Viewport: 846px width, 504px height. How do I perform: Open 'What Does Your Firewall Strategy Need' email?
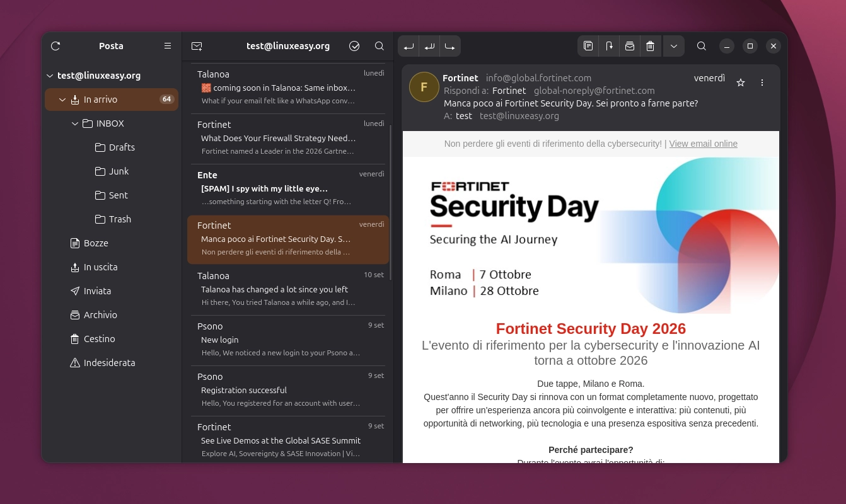point(288,138)
